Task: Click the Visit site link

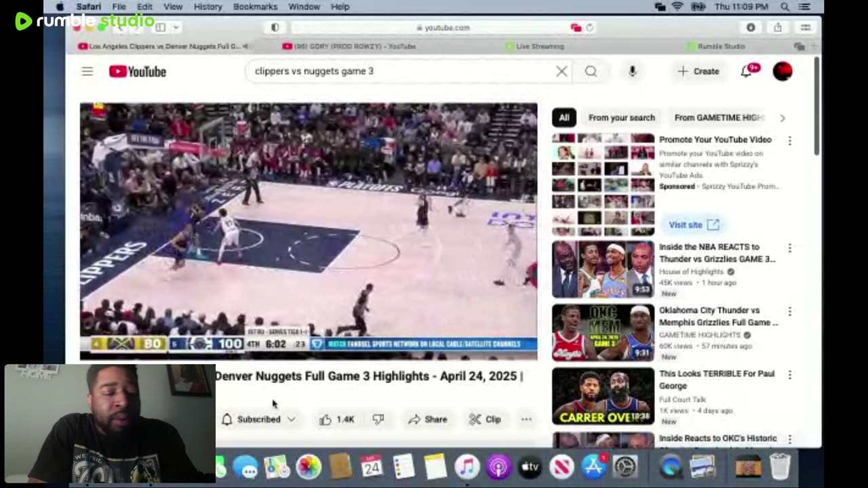Action: [x=693, y=225]
